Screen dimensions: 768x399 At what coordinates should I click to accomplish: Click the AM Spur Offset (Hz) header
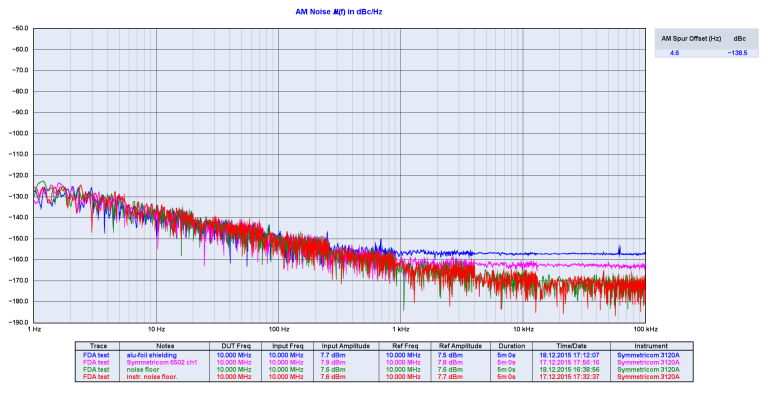pos(691,39)
